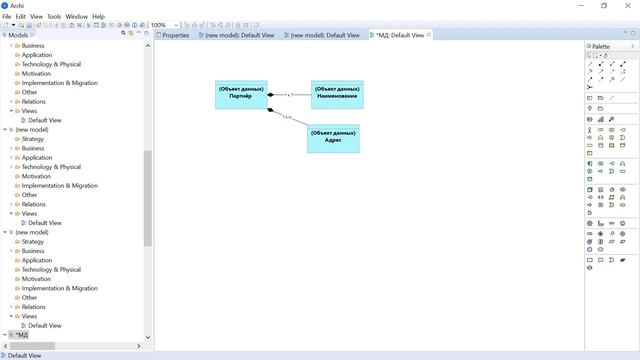Choose the Deliverable element
640x360 pixels.
[601, 260]
